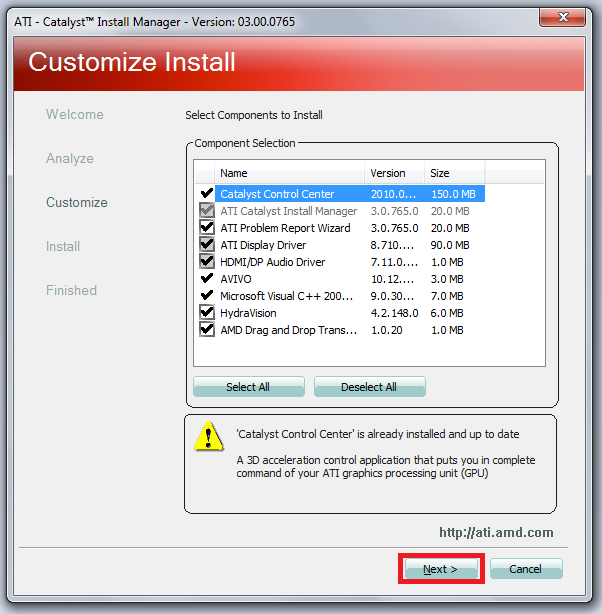
Task: Sort by the Size column header
Action: click(x=455, y=173)
